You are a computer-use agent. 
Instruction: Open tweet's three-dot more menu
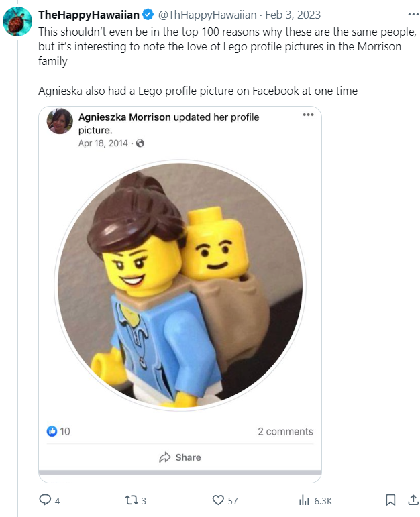click(409, 14)
